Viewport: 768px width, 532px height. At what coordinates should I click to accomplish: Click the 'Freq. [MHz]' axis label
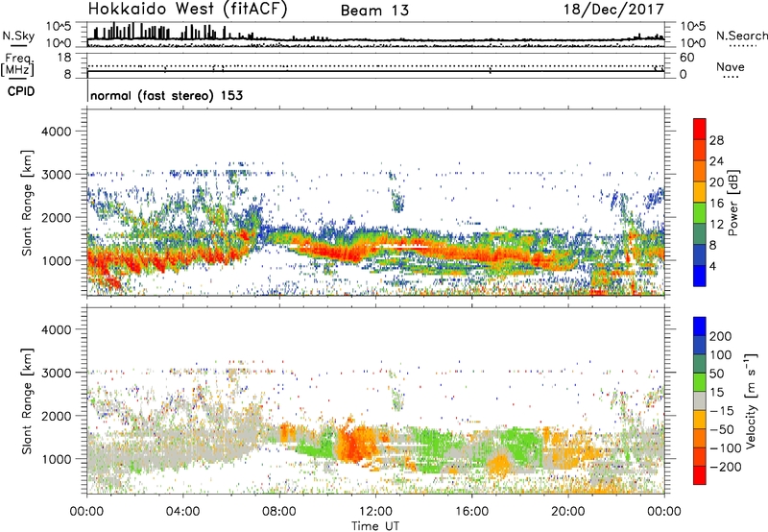[17, 65]
